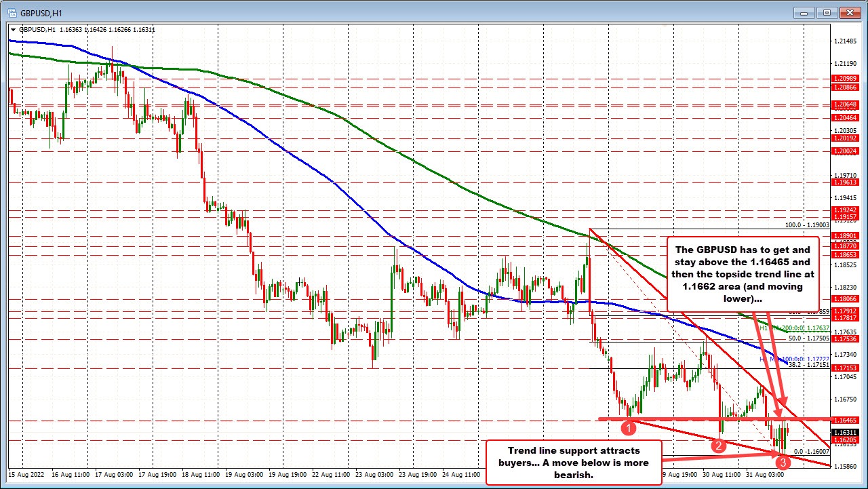Click the restore window button
The width and height of the screenshot is (868, 489).
[827, 12]
